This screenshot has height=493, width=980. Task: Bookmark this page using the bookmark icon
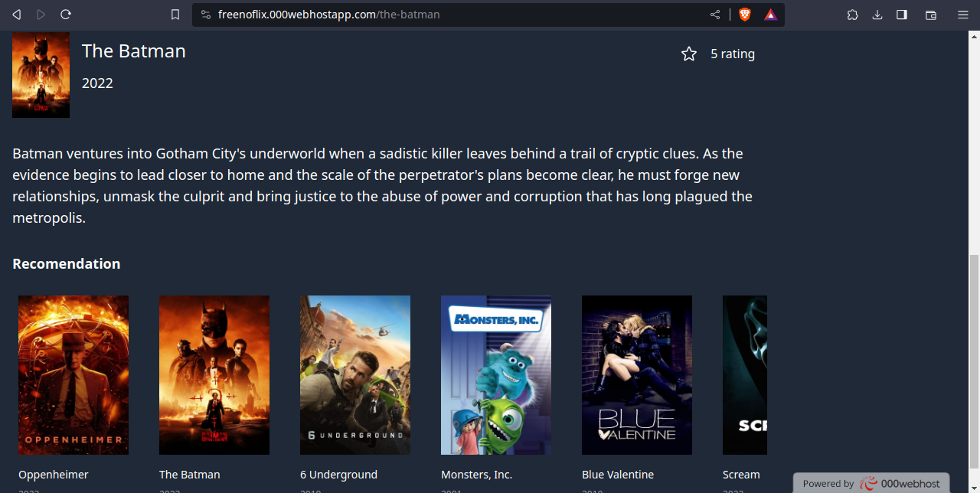tap(175, 15)
